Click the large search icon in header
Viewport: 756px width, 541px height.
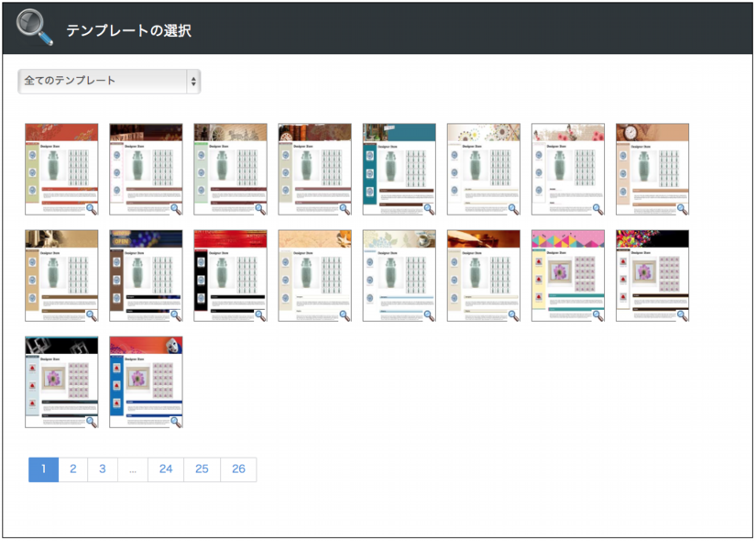[35, 28]
